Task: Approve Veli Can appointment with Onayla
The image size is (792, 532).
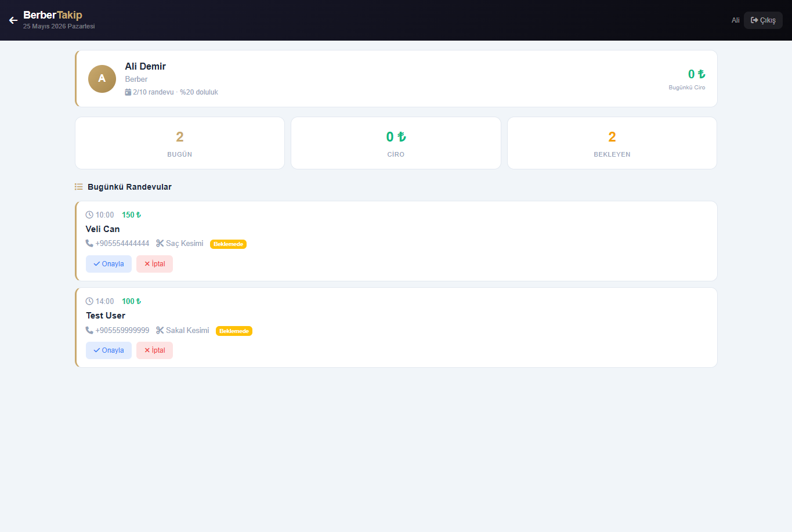Action: click(x=109, y=264)
